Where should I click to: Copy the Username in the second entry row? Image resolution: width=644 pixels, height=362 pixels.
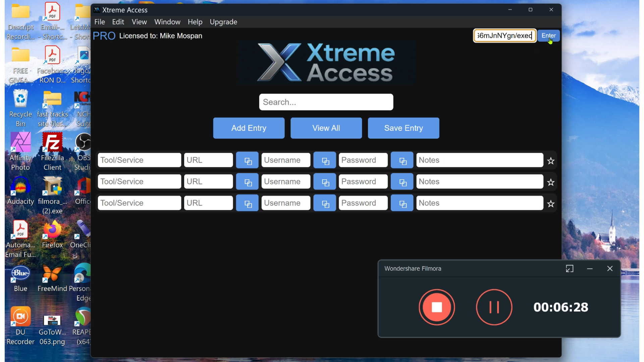click(x=325, y=182)
